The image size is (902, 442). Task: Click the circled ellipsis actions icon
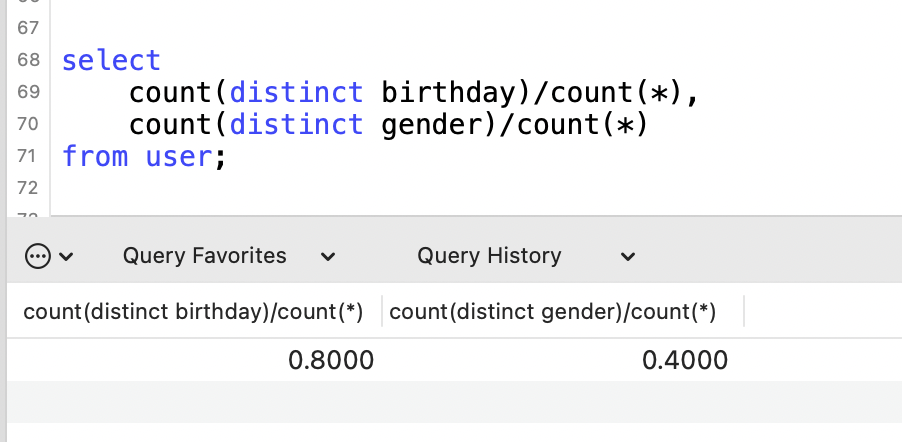(x=38, y=256)
